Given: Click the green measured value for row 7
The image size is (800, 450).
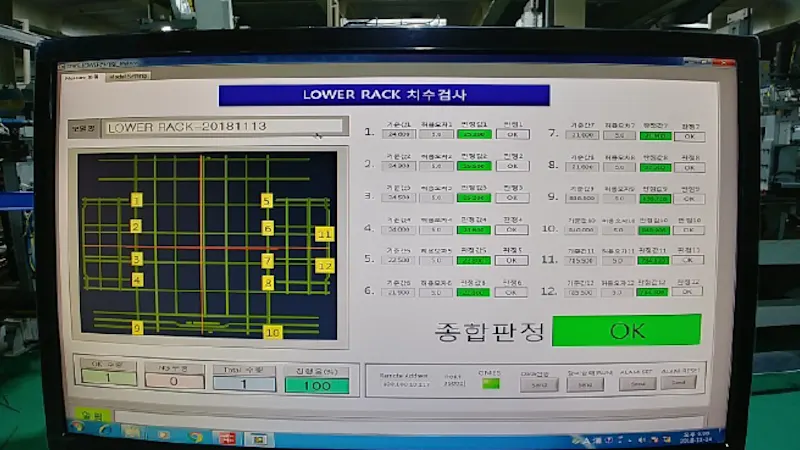Looking at the screenshot, I should click(655, 136).
